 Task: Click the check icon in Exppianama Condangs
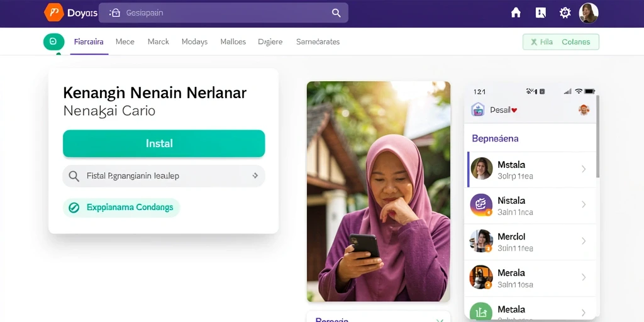click(74, 208)
